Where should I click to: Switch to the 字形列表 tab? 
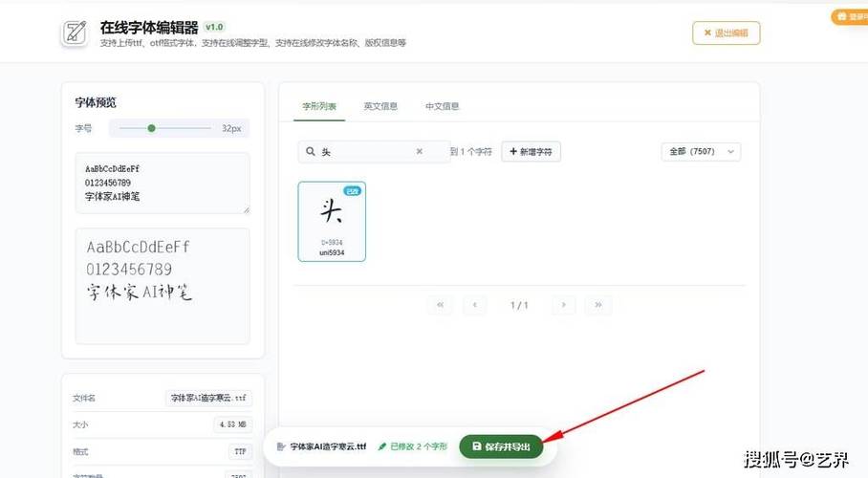pyautogui.click(x=319, y=106)
